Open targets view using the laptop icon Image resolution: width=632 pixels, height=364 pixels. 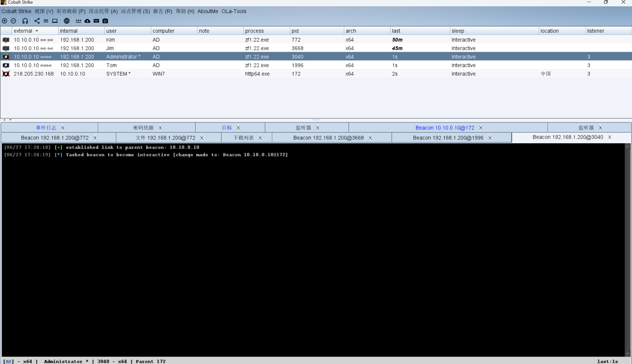tap(55, 21)
